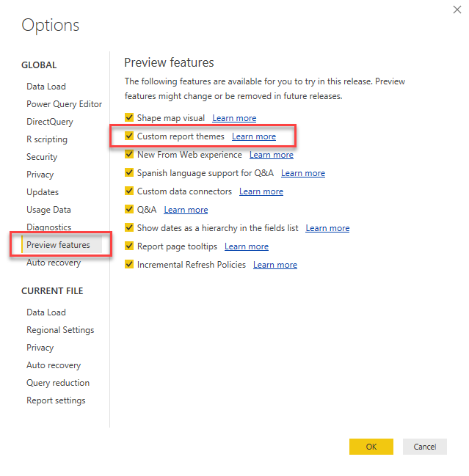The image size is (469, 476).
Task: Open the Preview features category
Action: tap(59, 245)
